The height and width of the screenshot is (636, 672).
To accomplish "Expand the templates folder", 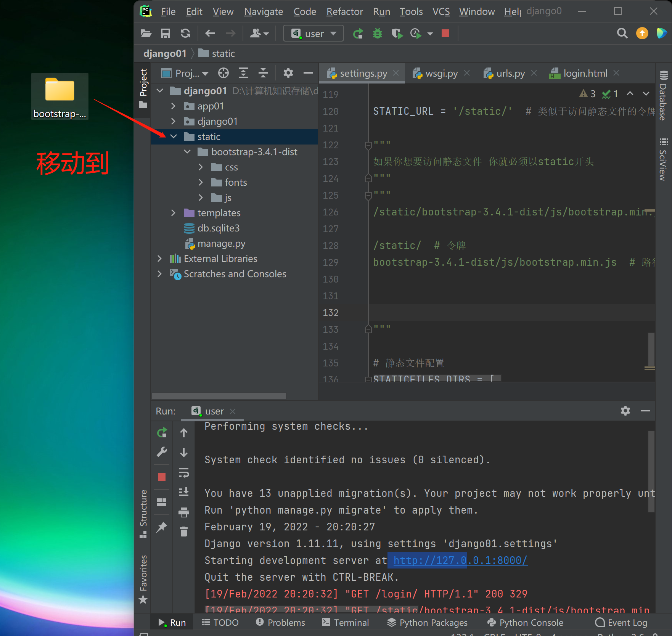I will point(173,213).
